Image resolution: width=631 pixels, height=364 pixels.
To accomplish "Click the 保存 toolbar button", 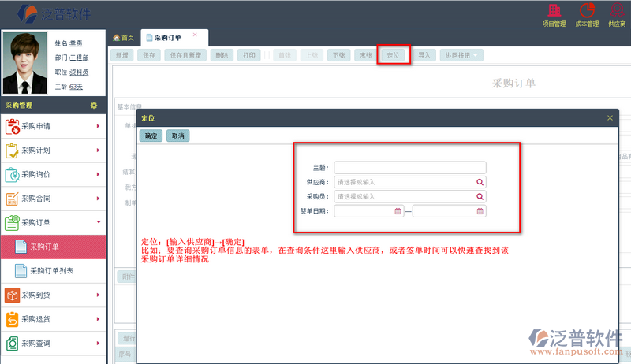I will [x=149, y=55].
